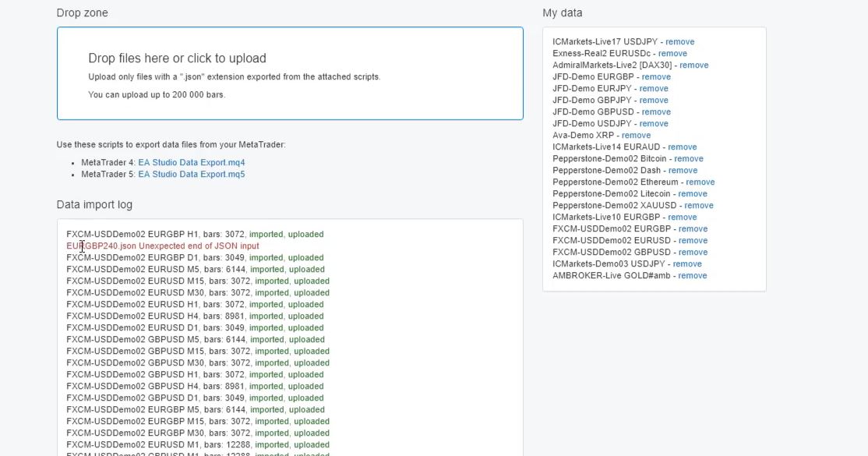The image size is (868, 456).
Task: Remove ICMarkets-Live14 EURAUD data
Action: [682, 147]
